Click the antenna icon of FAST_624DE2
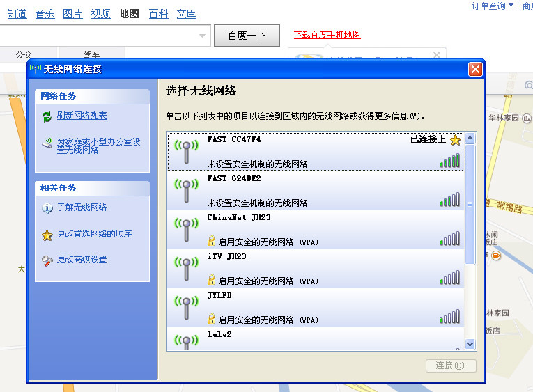The height and width of the screenshot is (392, 533). [186, 191]
